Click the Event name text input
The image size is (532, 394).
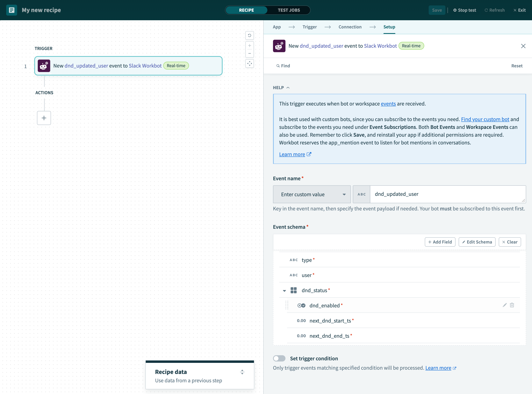[447, 194]
